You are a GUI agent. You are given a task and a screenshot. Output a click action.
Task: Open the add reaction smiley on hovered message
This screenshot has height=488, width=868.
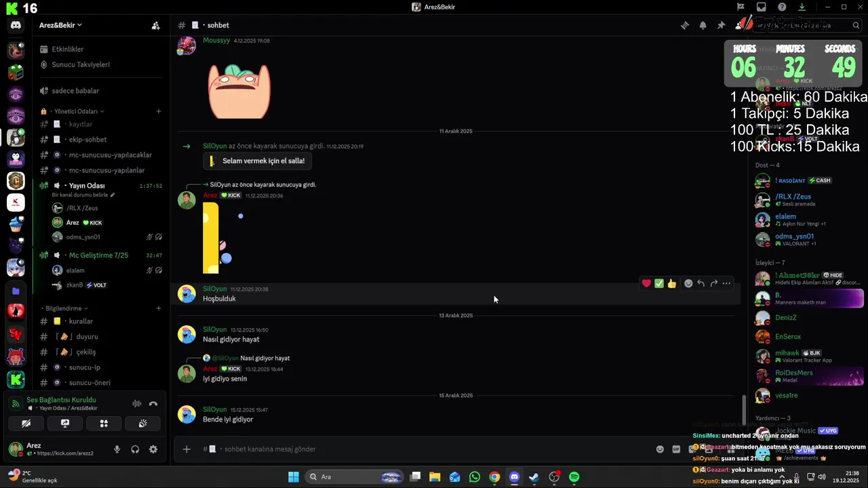[688, 283]
